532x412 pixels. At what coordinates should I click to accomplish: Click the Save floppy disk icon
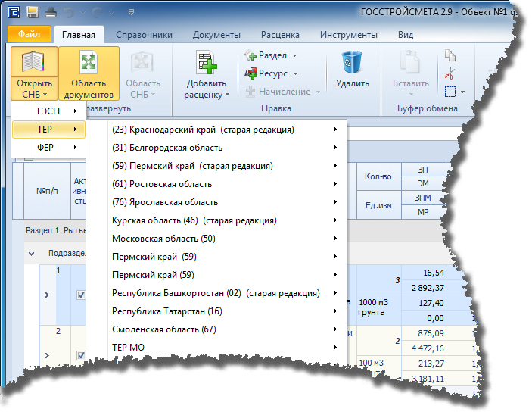pyautogui.click(x=33, y=13)
